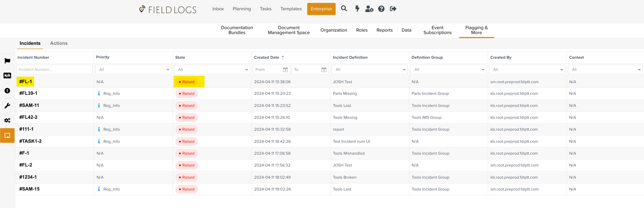Screen dimensions: 644x208
Task: Click 'Tools Mishandled' definition cell
Action: (349, 153)
